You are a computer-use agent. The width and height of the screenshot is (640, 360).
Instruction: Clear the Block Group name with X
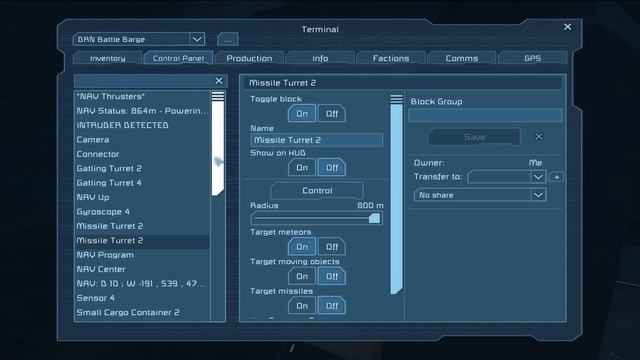539,137
